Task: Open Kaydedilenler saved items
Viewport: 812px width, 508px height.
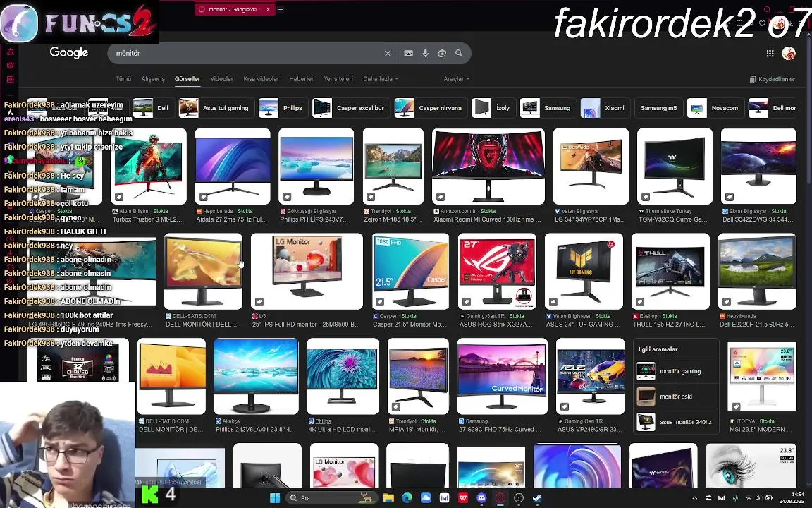Action: click(x=772, y=79)
